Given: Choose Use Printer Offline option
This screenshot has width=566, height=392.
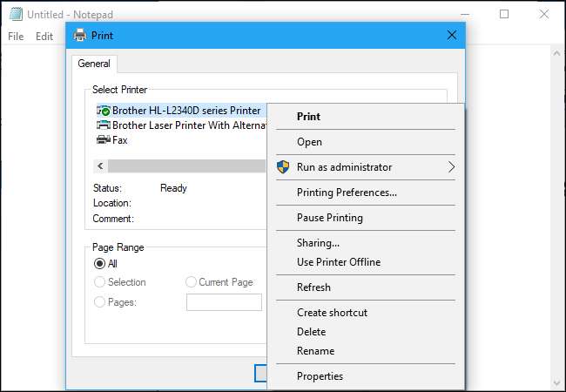Looking at the screenshot, I should [338, 262].
